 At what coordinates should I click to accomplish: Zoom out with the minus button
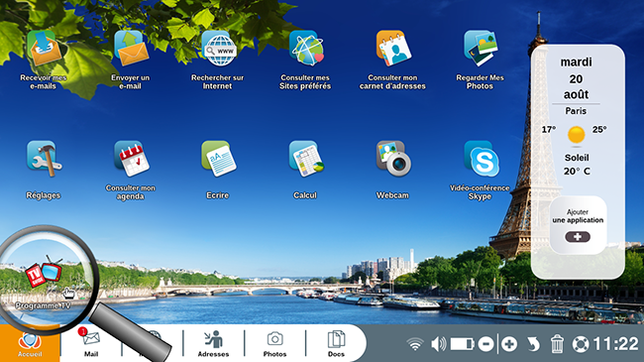[485, 344]
